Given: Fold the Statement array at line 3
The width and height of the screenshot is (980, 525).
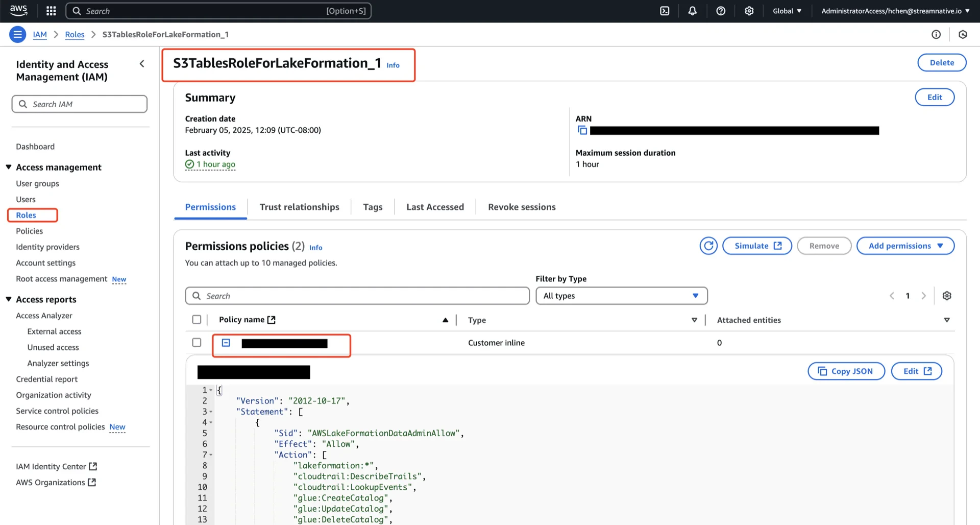Looking at the screenshot, I should coord(211,412).
